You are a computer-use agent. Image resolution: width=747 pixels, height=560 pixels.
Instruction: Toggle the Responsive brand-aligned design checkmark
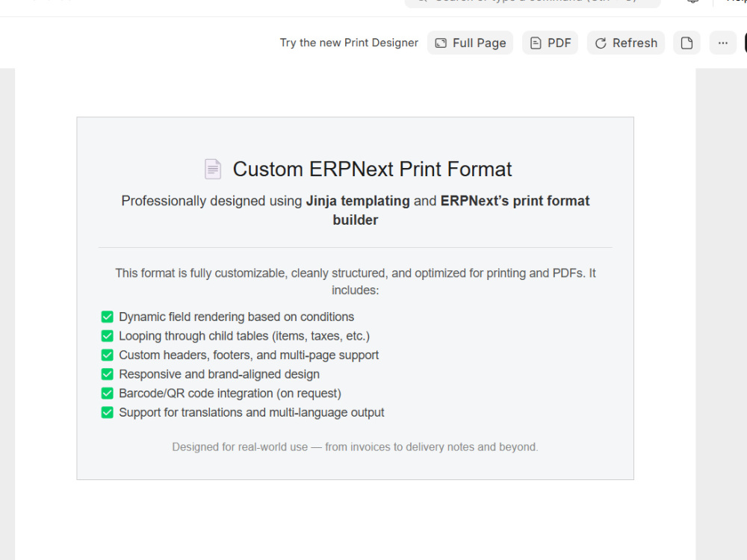coord(107,374)
